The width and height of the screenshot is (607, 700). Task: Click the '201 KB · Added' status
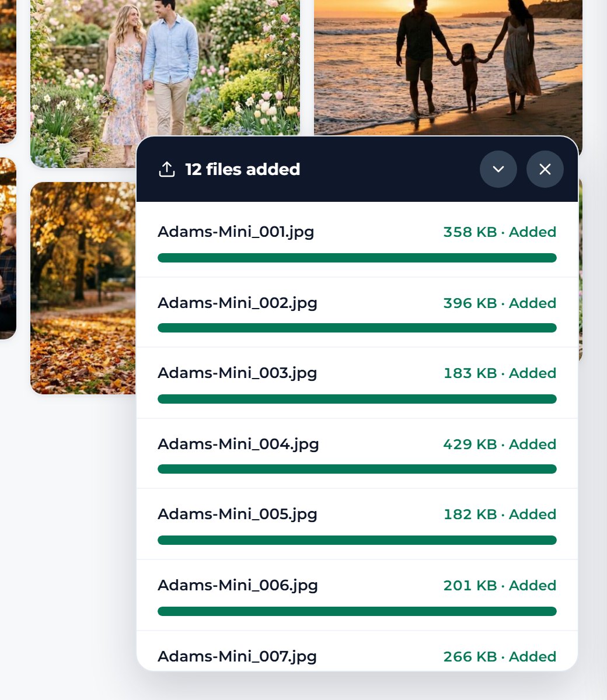coord(500,586)
